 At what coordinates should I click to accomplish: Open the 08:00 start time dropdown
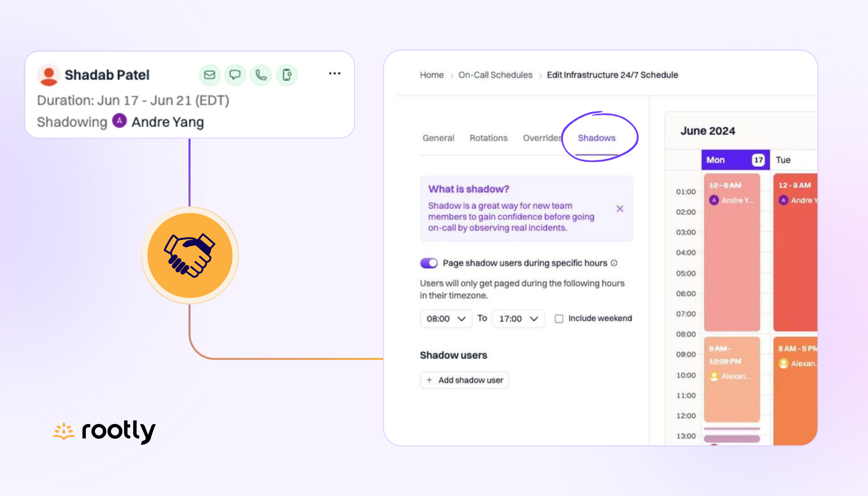coord(446,318)
